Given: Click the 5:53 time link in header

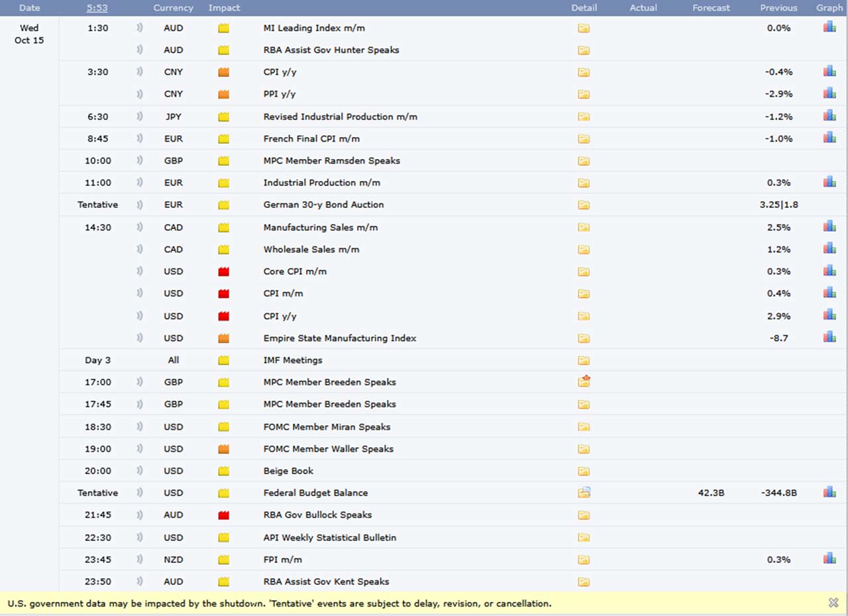Looking at the screenshot, I should [x=97, y=8].
